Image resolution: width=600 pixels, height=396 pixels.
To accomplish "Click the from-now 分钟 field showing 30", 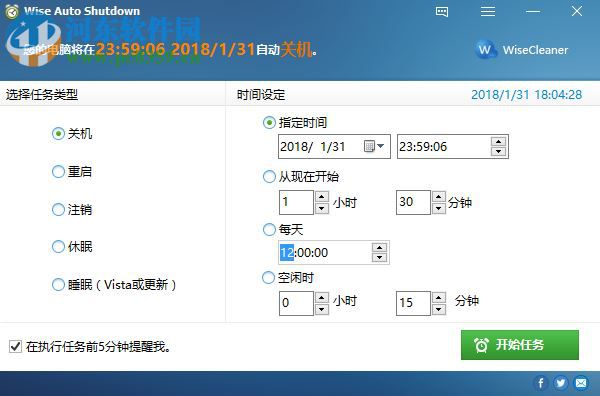I will coord(413,202).
